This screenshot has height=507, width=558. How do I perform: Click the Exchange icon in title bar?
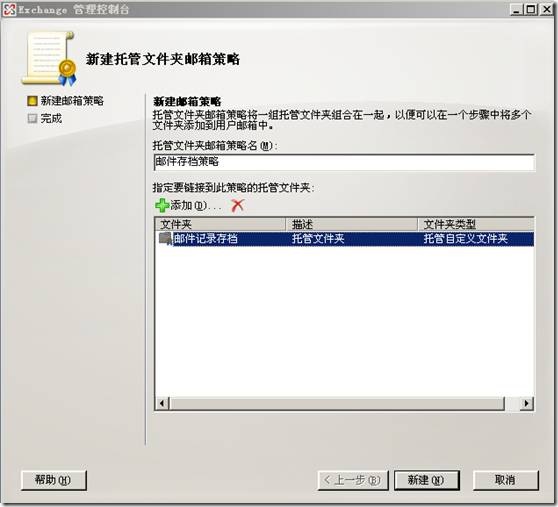click(10, 9)
